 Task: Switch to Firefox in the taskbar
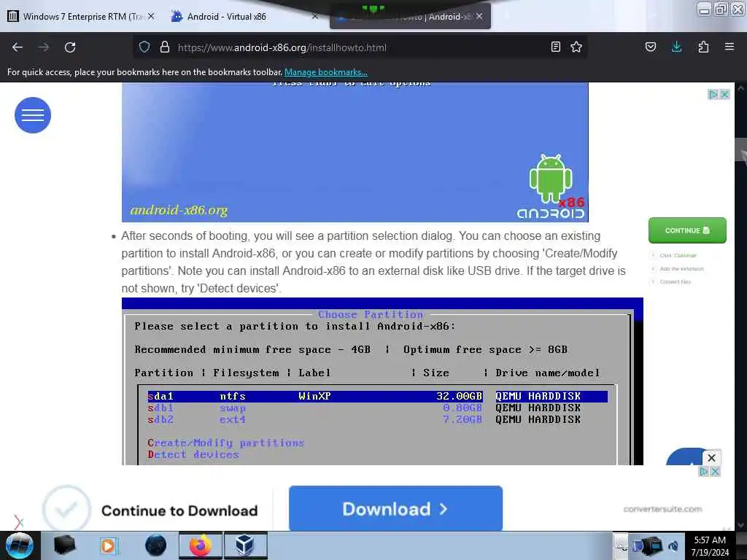pyautogui.click(x=201, y=545)
